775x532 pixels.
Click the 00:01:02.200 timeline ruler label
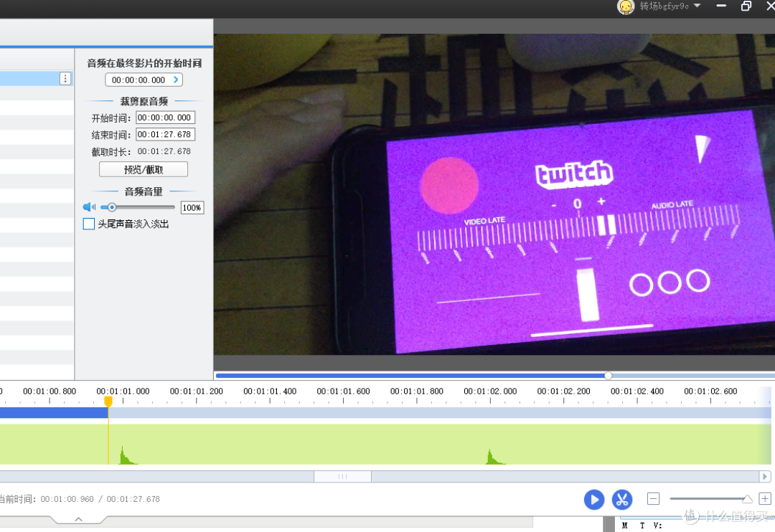[563, 391]
